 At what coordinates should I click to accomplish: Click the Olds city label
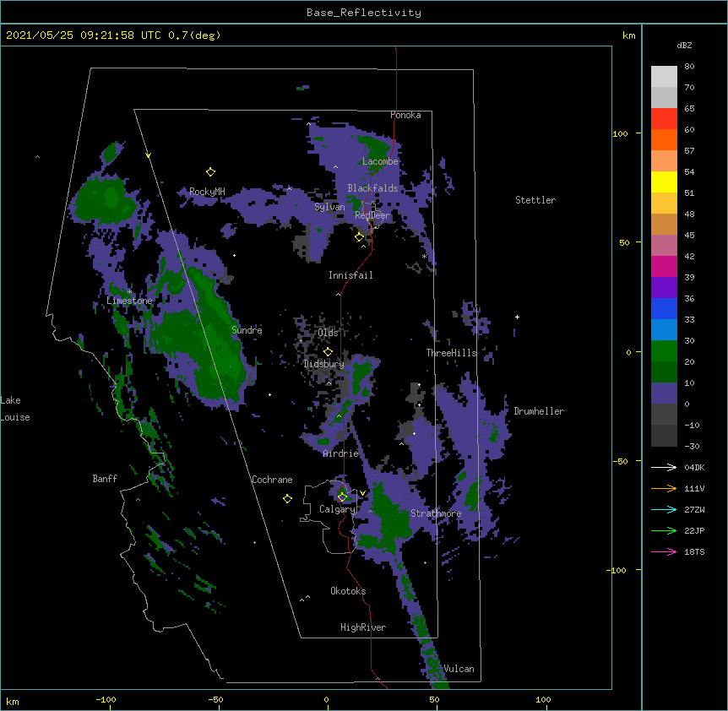(328, 333)
